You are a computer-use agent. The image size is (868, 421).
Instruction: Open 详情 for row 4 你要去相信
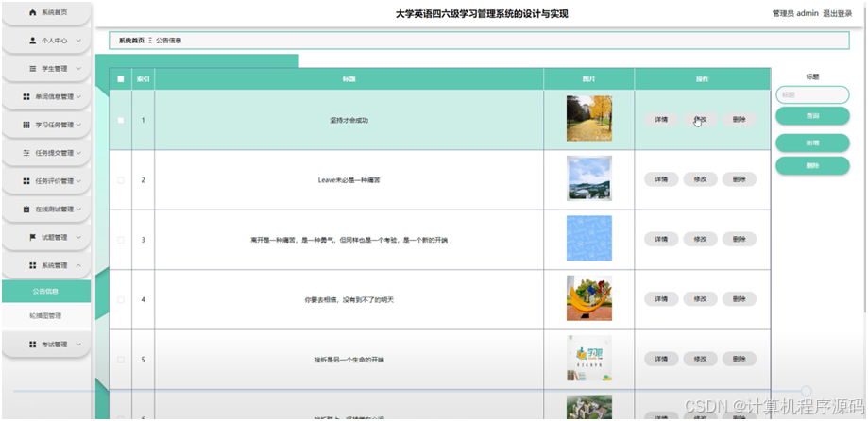coord(661,298)
